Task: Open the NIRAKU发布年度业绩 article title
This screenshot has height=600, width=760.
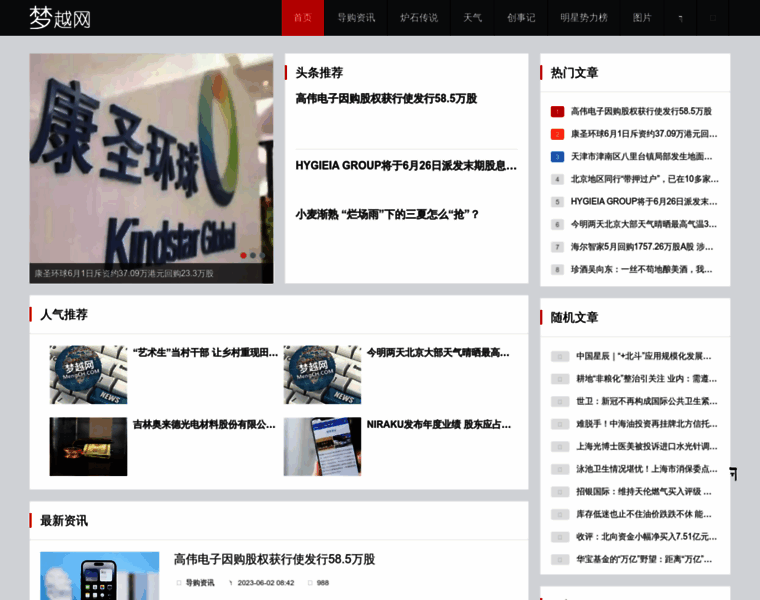Action: pyautogui.click(x=439, y=425)
